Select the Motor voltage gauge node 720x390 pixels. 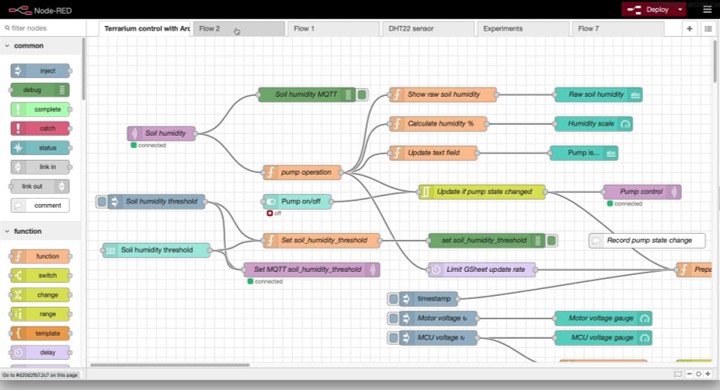tap(603, 318)
